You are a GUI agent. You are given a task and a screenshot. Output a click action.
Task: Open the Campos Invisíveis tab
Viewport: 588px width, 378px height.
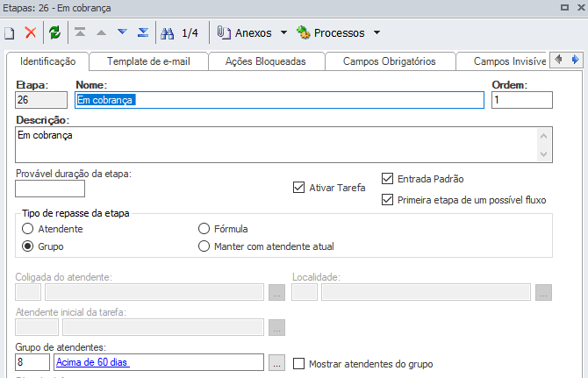(503, 61)
